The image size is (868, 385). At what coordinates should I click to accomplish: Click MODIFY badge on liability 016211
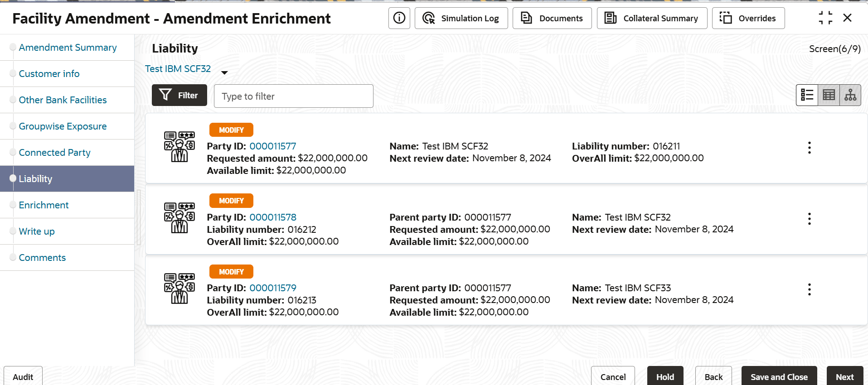(x=231, y=130)
